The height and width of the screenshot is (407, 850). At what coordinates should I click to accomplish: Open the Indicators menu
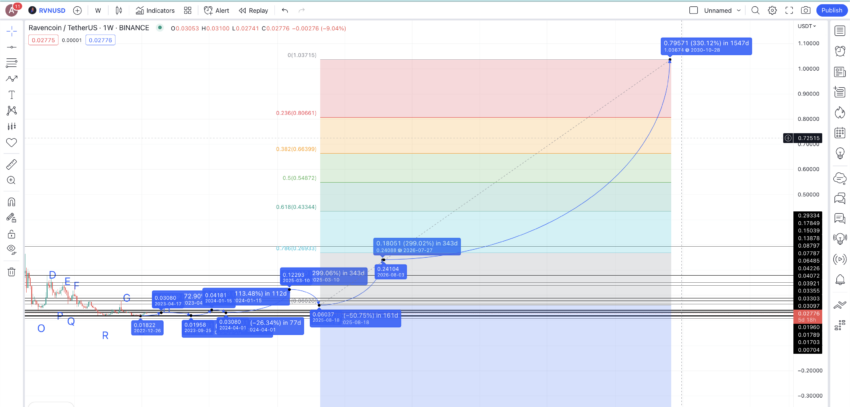(x=154, y=10)
